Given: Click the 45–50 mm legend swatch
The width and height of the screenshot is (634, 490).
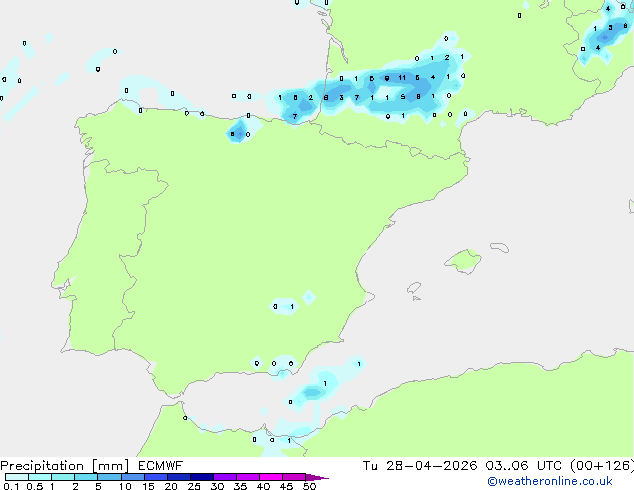Looking at the screenshot, I should [294, 477].
